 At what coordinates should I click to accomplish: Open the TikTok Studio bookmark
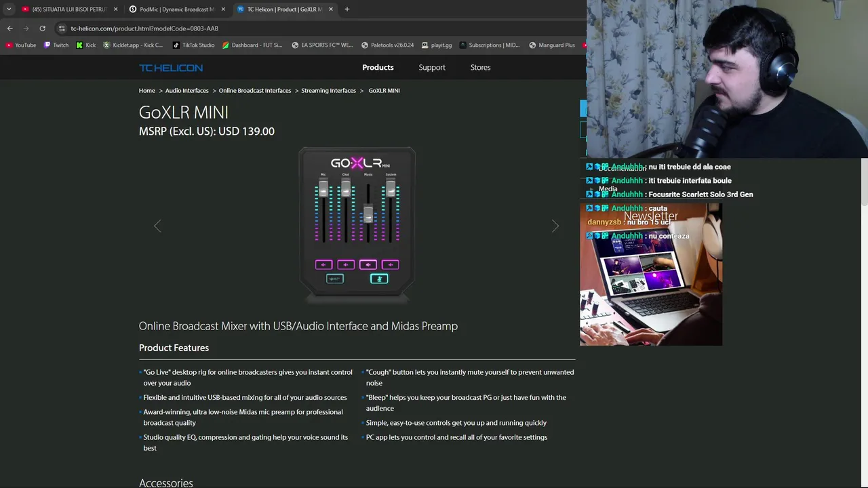point(193,45)
